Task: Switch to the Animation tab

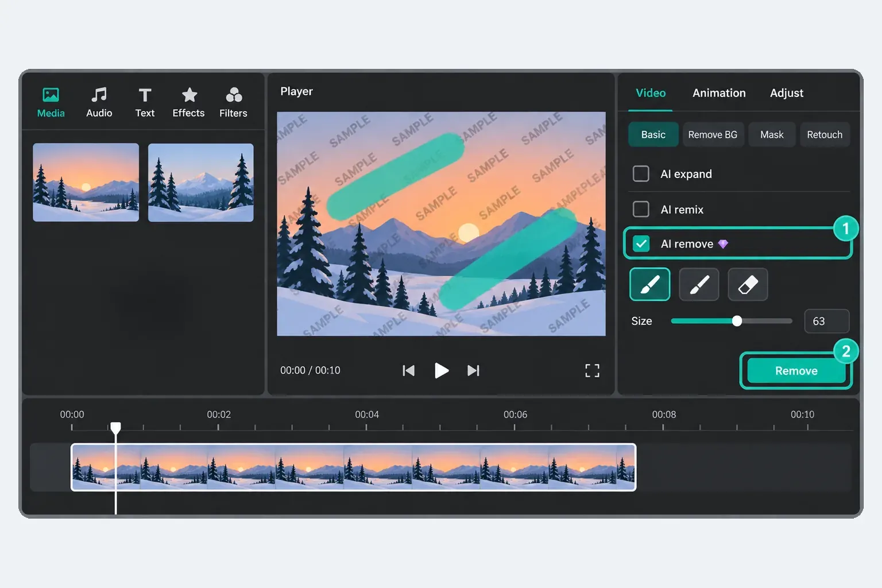Action: 719,93
